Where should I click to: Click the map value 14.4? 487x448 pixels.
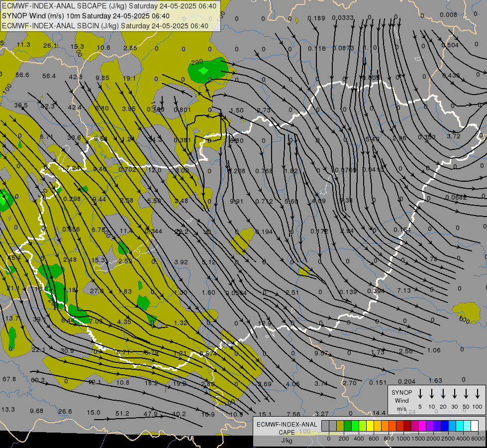click(x=379, y=413)
